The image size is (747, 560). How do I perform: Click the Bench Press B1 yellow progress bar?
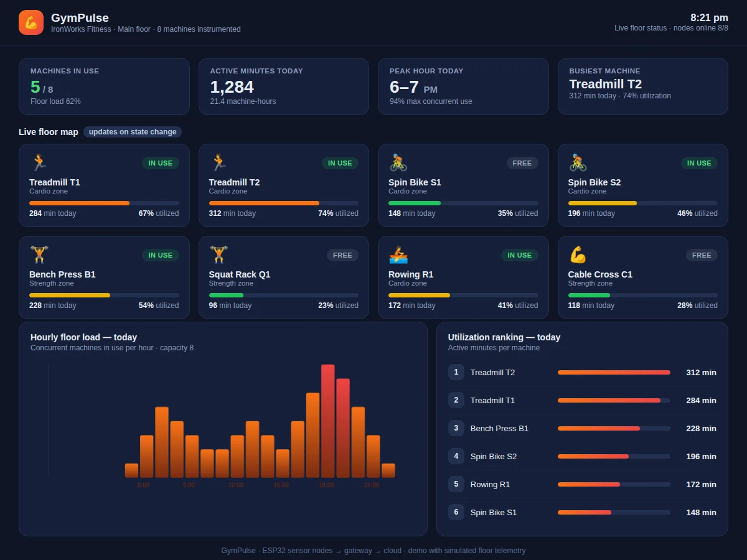pyautogui.click(x=104, y=295)
